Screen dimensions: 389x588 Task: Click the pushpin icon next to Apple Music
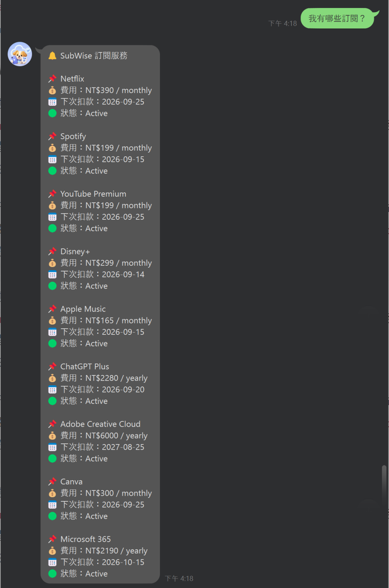pos(52,309)
